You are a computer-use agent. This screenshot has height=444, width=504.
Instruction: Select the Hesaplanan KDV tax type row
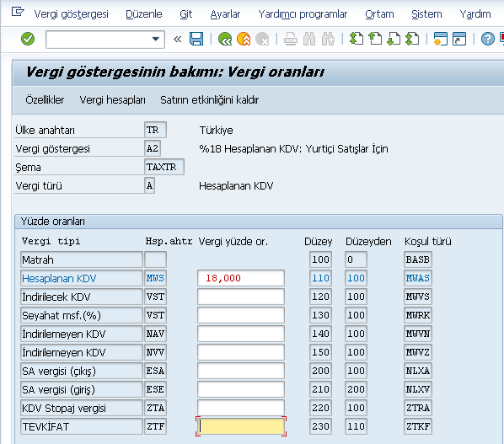pos(81,278)
